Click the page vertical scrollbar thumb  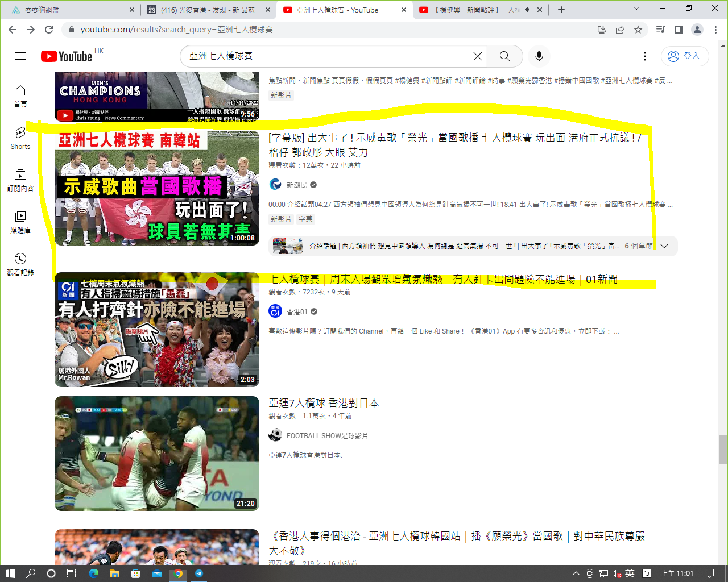723,449
